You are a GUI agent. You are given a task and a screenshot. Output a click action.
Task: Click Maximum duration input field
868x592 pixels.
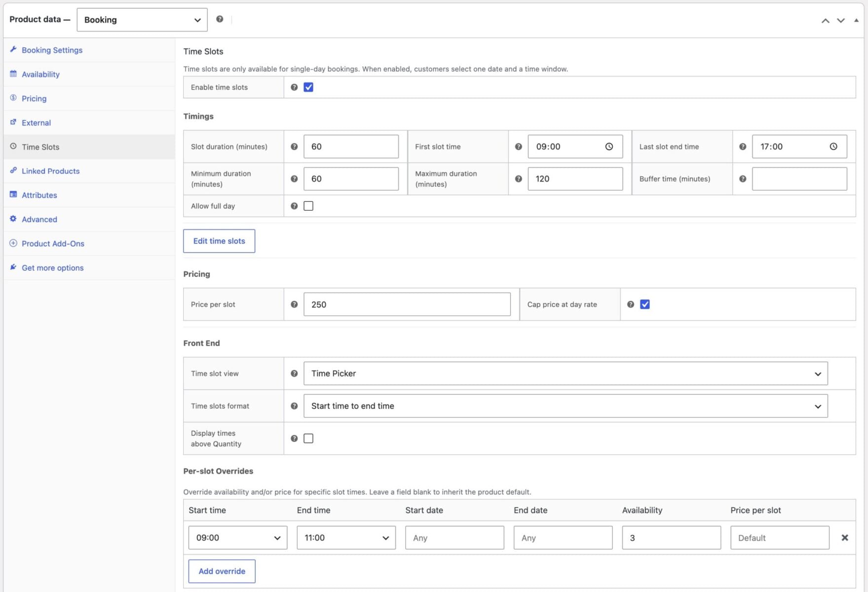point(575,179)
